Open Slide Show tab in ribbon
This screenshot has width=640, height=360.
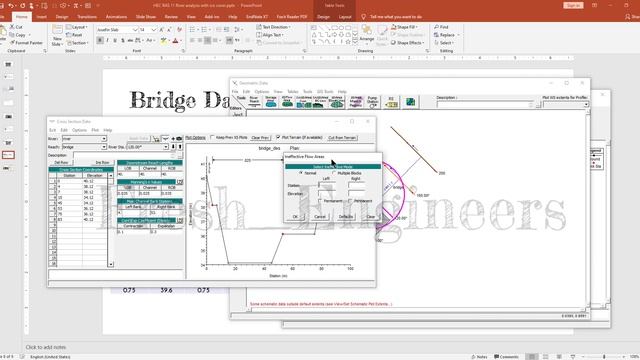tap(146, 17)
